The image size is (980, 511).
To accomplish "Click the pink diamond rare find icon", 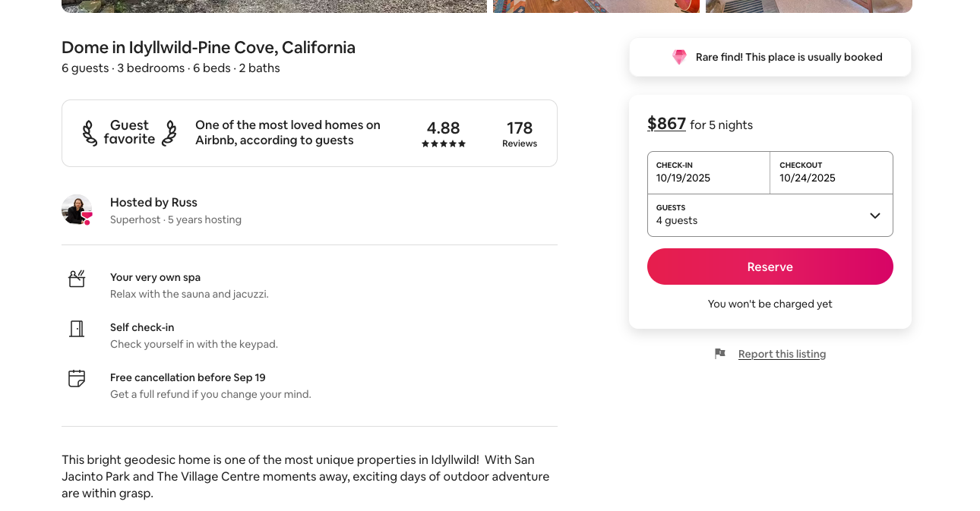I will [679, 57].
